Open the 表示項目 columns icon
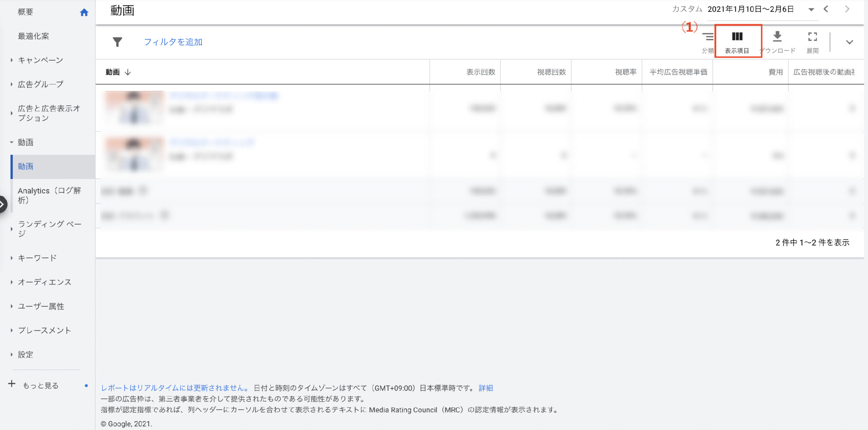Viewport: 868px width, 430px height. tap(737, 37)
